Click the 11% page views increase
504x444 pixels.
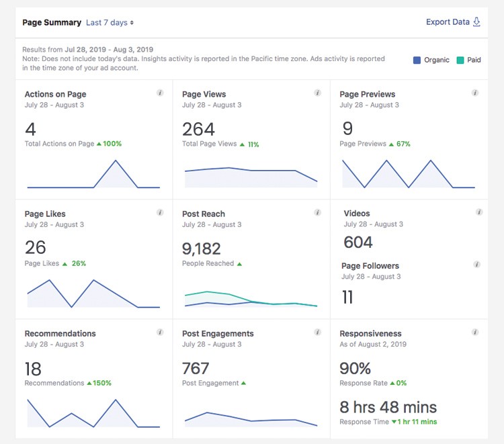pyautogui.click(x=249, y=144)
